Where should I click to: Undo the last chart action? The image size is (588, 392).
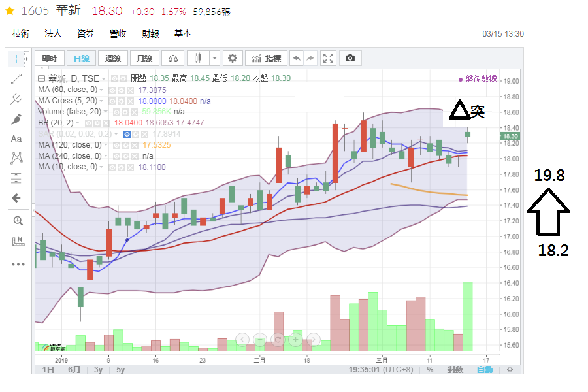click(297, 58)
